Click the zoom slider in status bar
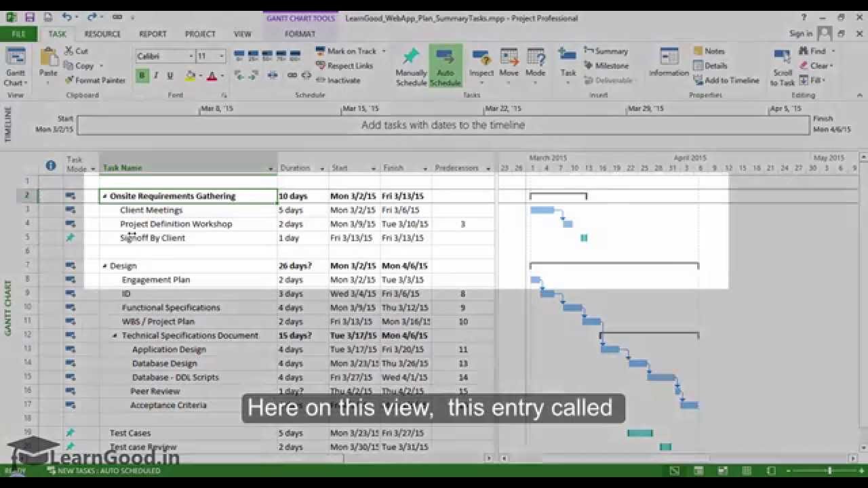The image size is (868, 488). (x=828, y=470)
